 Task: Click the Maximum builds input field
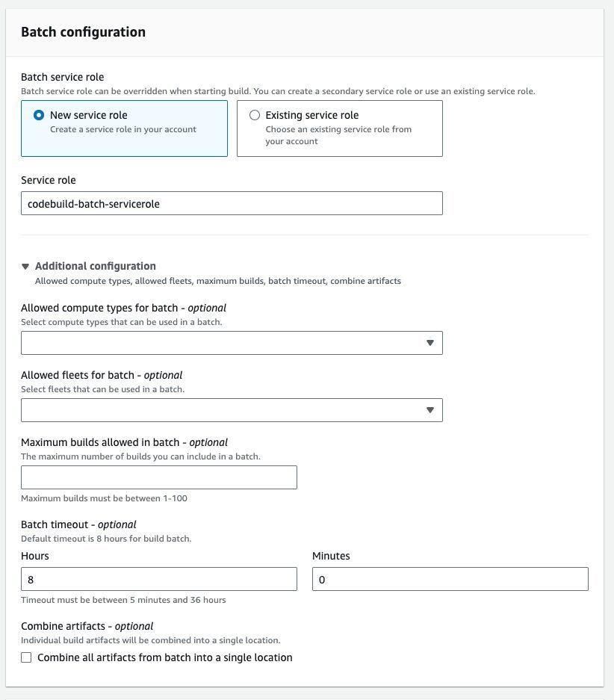pos(159,477)
